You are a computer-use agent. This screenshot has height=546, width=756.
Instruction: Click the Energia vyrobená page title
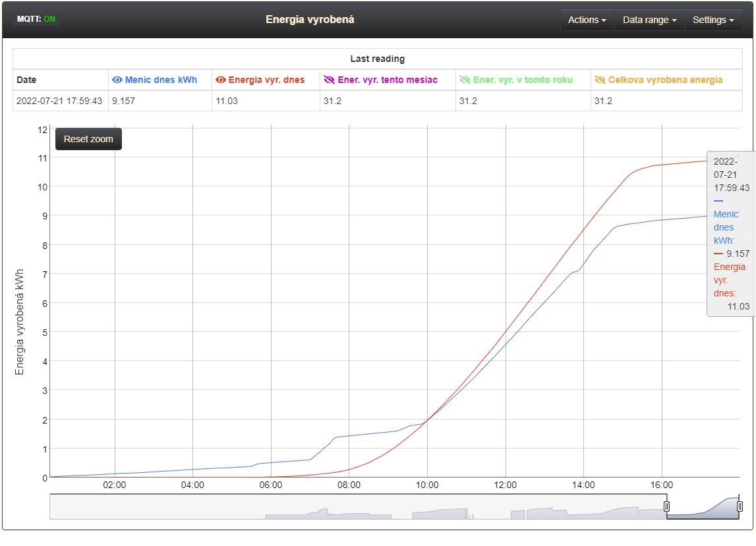point(310,19)
